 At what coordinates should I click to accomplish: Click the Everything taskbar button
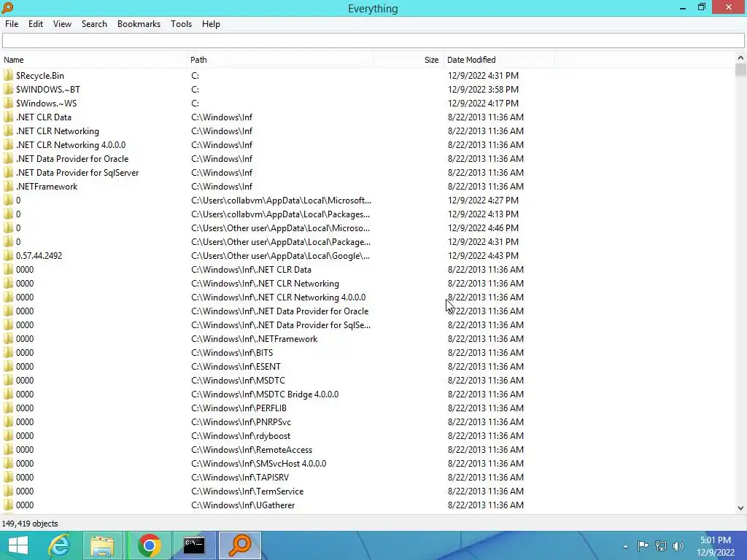[x=240, y=545]
